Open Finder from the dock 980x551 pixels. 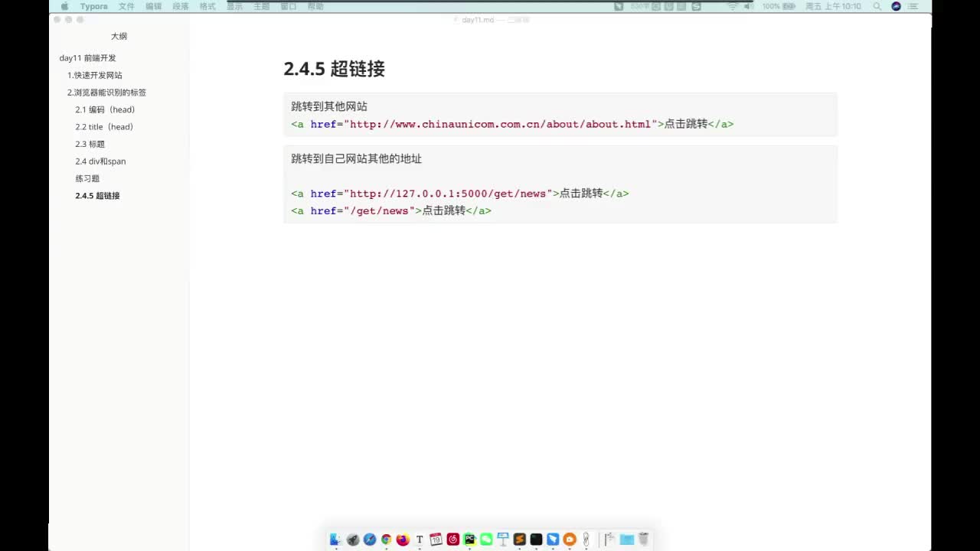[335, 540]
